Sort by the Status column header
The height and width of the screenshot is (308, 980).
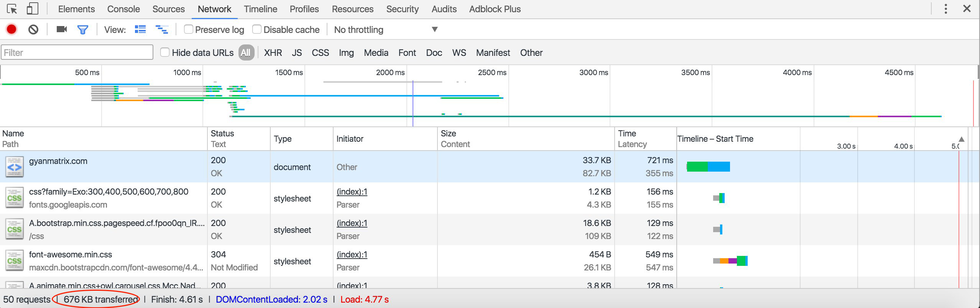(239, 139)
